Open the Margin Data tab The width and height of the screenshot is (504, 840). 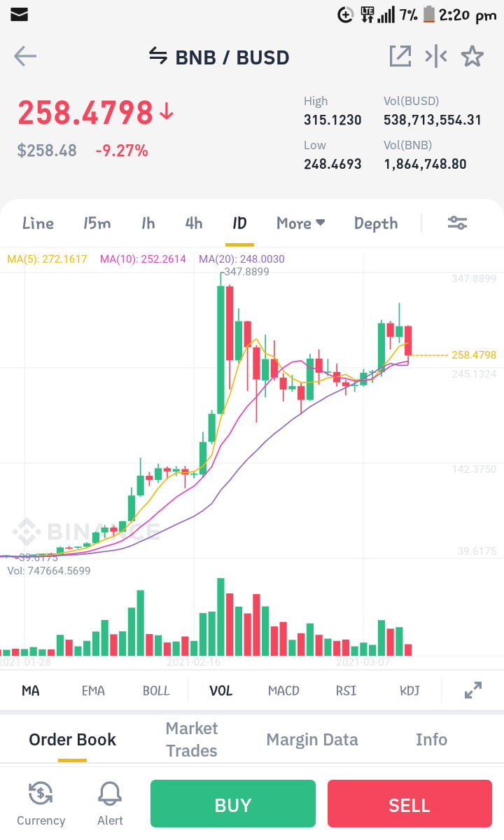click(312, 740)
